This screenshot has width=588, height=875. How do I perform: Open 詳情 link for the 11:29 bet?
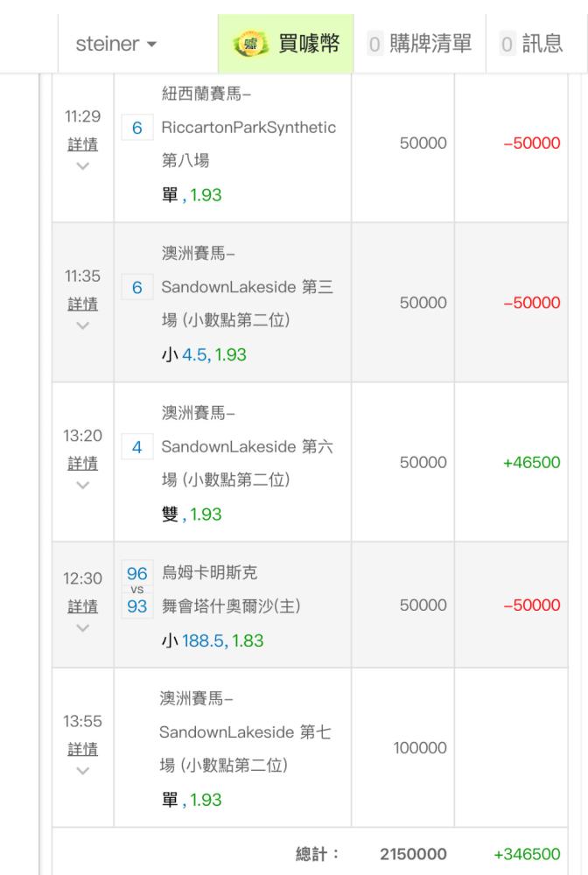click(x=82, y=144)
